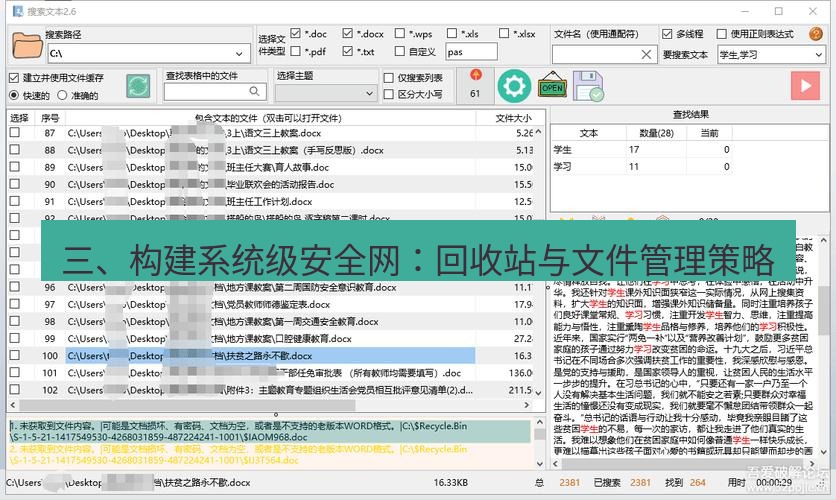The width and height of the screenshot is (836, 500).
Task: Select row 96 第二周国防安全意识教育.docx
Action: point(270,287)
